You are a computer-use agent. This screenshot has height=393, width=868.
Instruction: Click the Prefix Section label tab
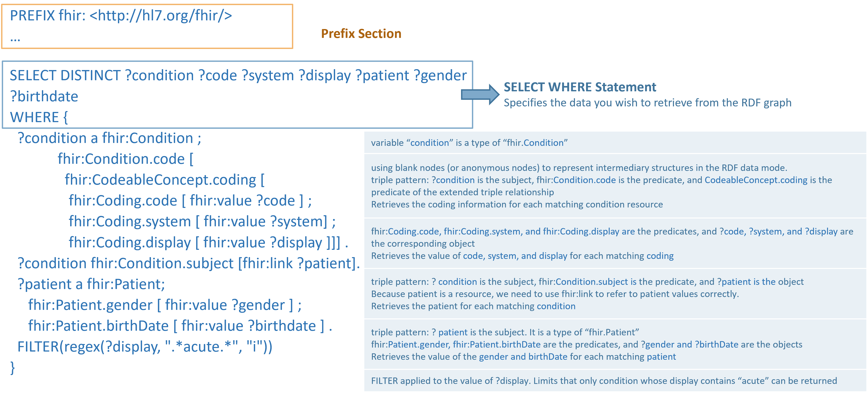point(351,30)
